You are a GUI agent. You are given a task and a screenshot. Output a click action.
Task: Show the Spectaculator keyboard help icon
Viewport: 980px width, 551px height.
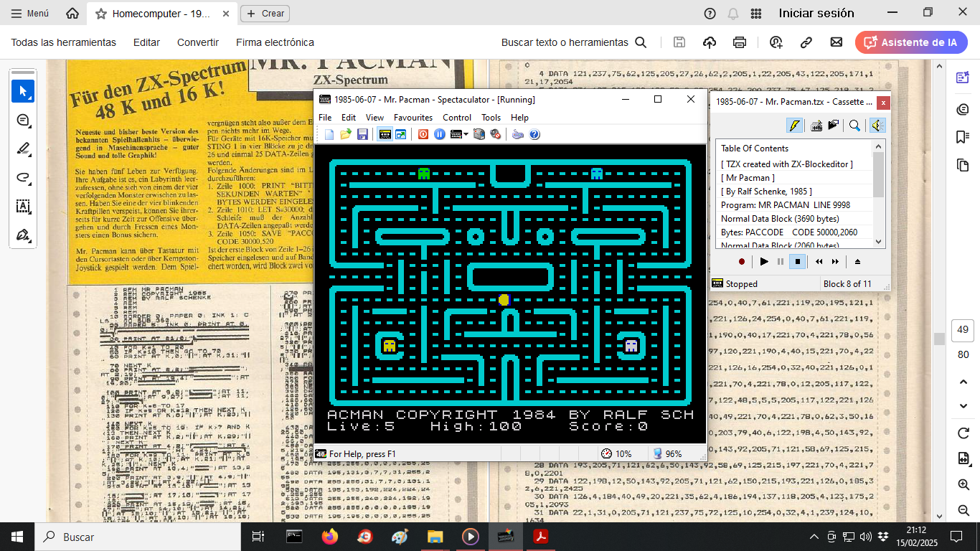coord(518,134)
